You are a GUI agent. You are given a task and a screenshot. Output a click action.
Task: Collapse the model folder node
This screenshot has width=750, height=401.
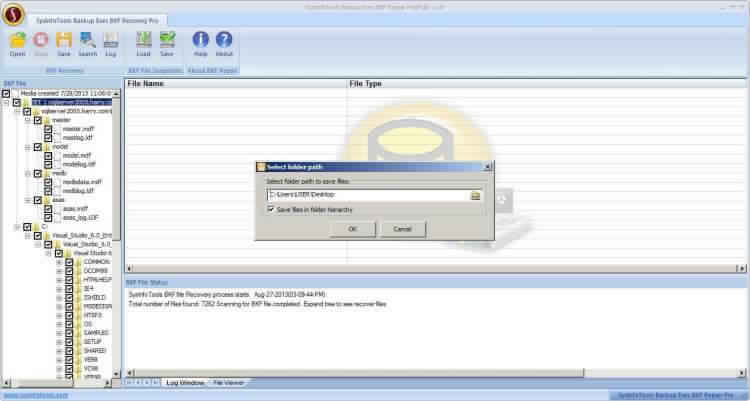(28, 147)
